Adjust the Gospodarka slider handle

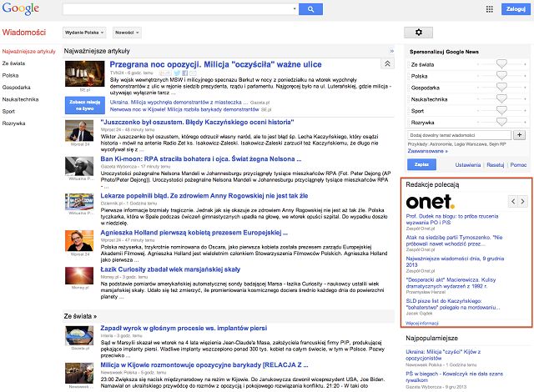click(x=501, y=87)
